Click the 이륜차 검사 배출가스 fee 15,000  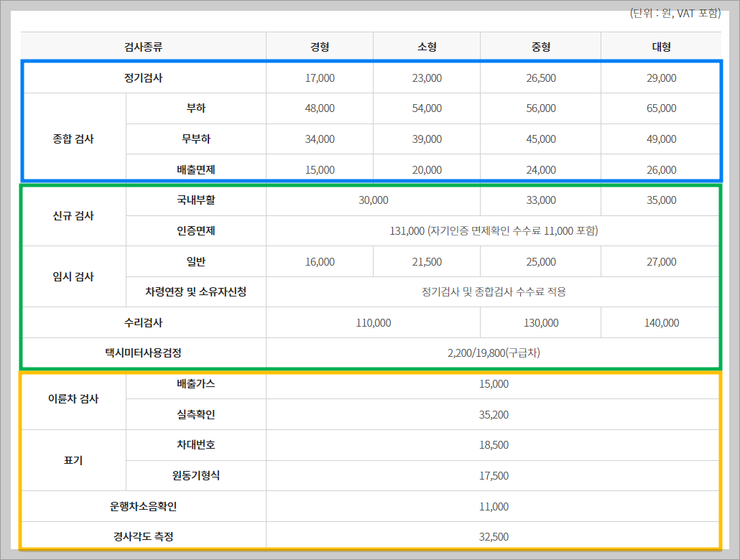(492, 383)
